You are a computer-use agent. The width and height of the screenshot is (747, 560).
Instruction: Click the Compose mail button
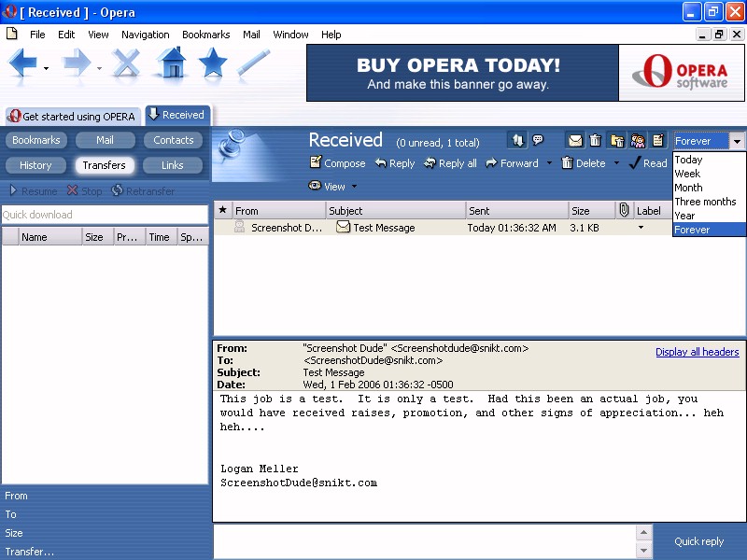pos(337,163)
